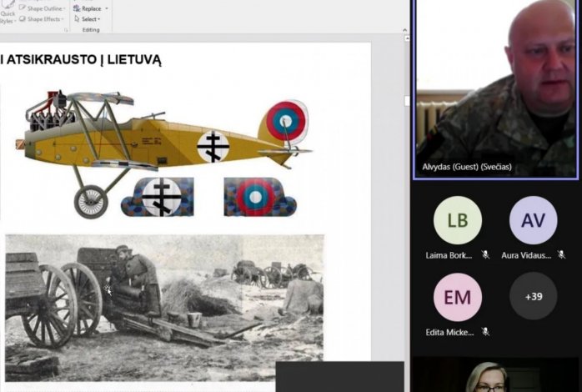Viewport: 582px width, 392px height.
Task: Click the Replace button in the ribbon
Action: click(90, 8)
